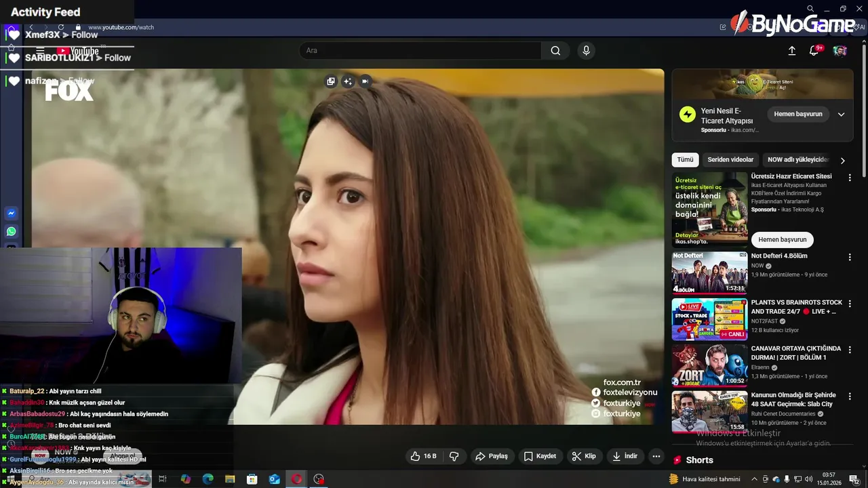868x488 pixels.
Task: Click the skip-next icon above player
Action: [365, 81]
